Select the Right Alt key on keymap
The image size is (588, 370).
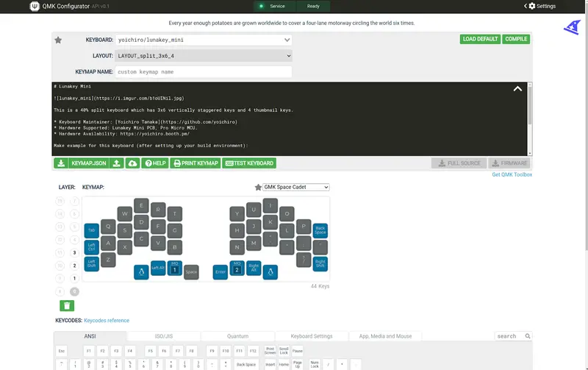tap(254, 268)
